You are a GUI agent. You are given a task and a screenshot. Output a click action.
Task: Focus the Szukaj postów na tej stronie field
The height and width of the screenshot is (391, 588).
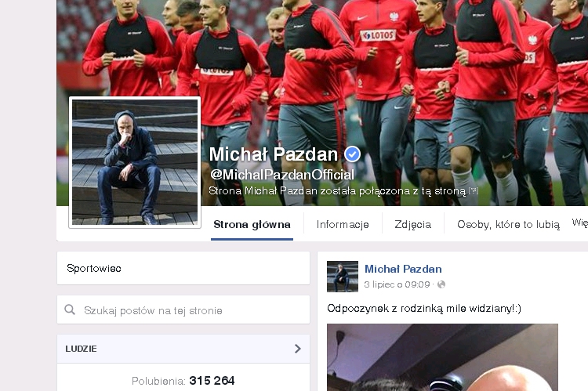(x=183, y=310)
